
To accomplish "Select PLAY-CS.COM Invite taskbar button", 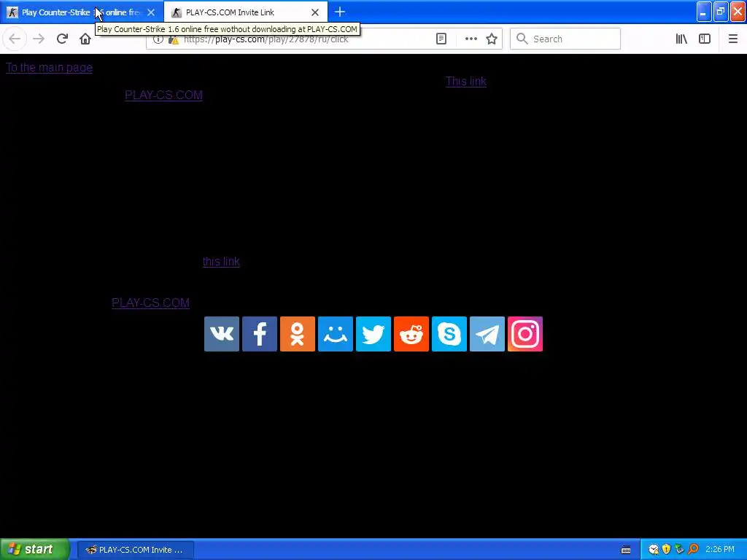I will (135, 550).
